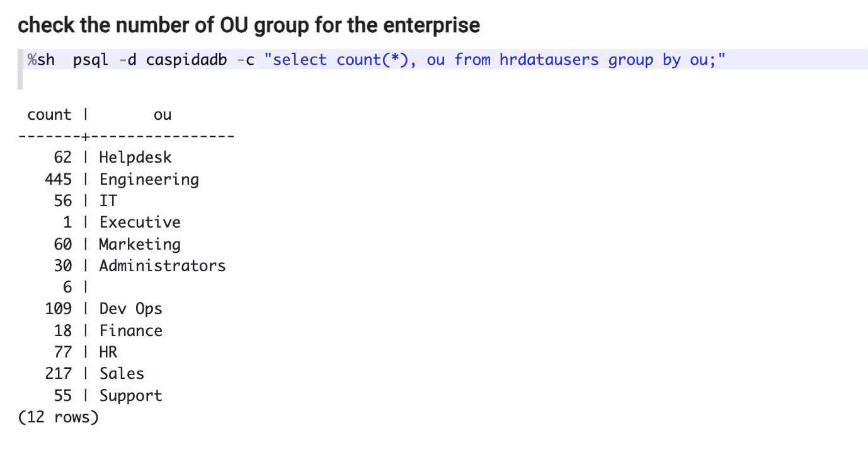Click the HR row with count 77

108,352
